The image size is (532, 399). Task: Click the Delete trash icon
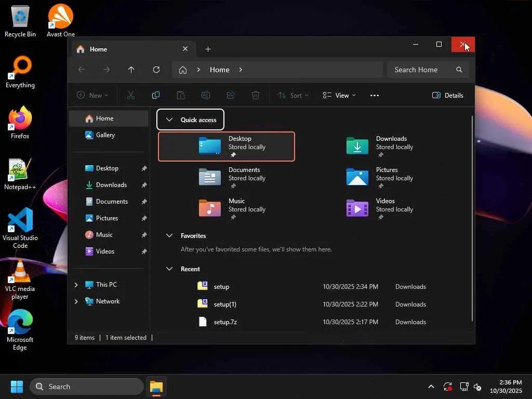(256, 96)
